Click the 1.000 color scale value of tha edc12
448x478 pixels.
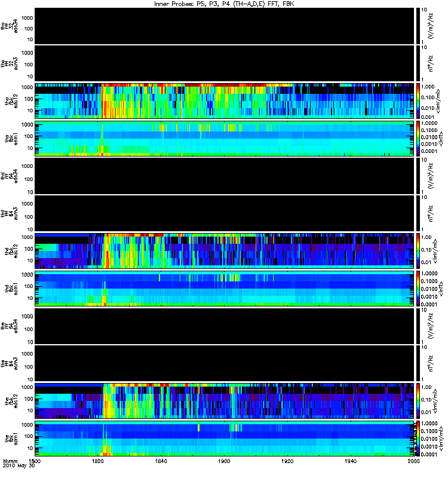[x=427, y=87]
